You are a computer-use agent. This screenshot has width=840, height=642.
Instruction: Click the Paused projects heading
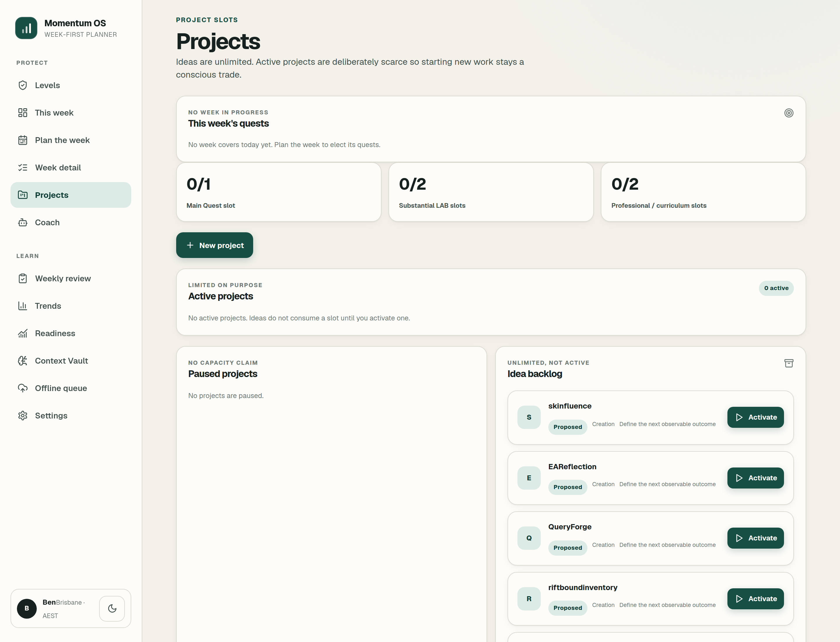(223, 374)
